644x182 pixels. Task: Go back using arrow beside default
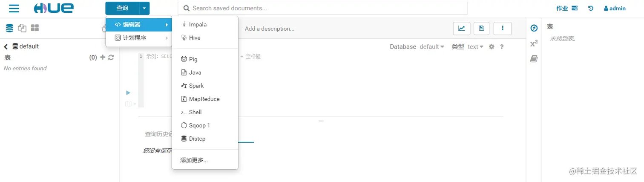[6, 46]
